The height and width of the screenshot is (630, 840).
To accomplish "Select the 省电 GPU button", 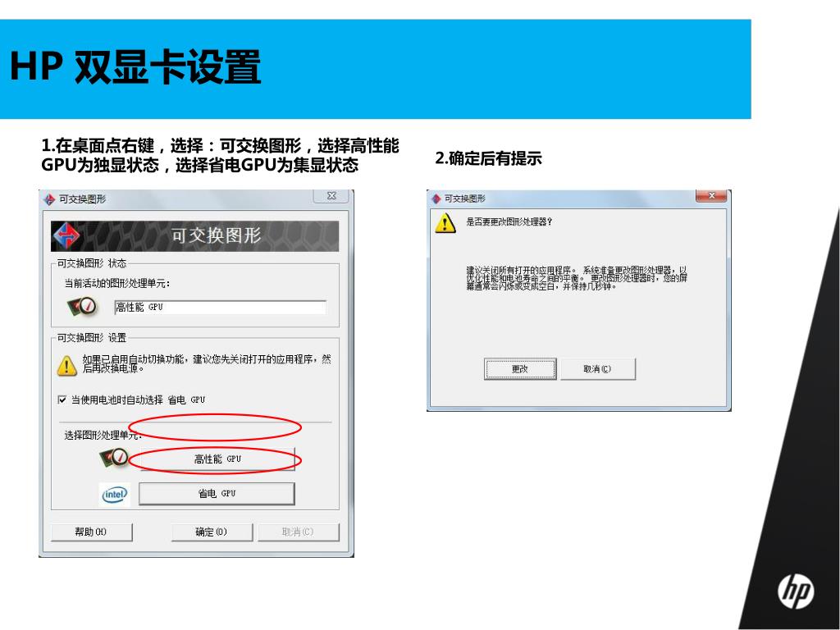I will point(217,493).
